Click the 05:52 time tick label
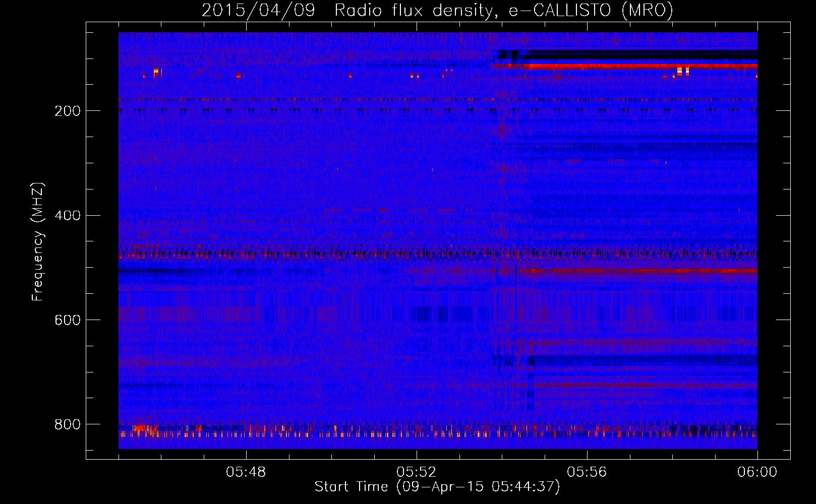The width and height of the screenshot is (816, 504). pyautogui.click(x=417, y=472)
